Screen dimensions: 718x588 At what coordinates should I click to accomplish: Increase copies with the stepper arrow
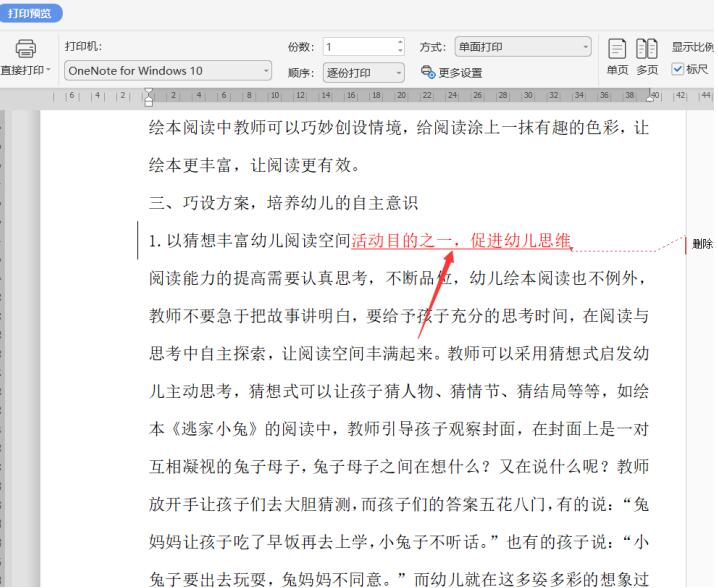[400, 43]
